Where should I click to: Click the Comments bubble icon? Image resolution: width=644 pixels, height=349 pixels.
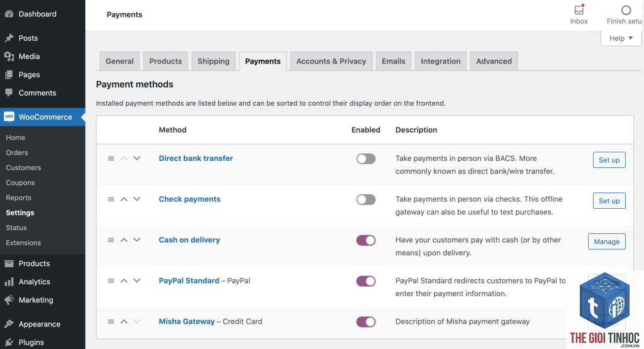pyautogui.click(x=9, y=92)
